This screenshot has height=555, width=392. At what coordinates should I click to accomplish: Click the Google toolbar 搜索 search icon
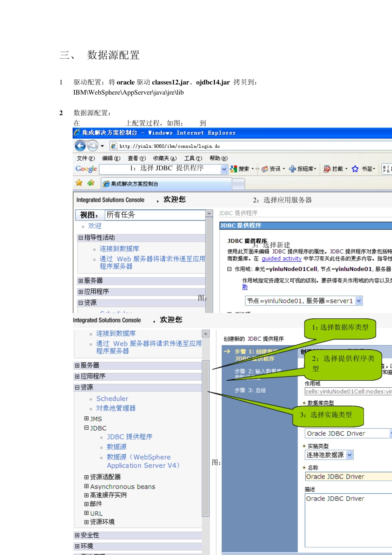[234, 169]
